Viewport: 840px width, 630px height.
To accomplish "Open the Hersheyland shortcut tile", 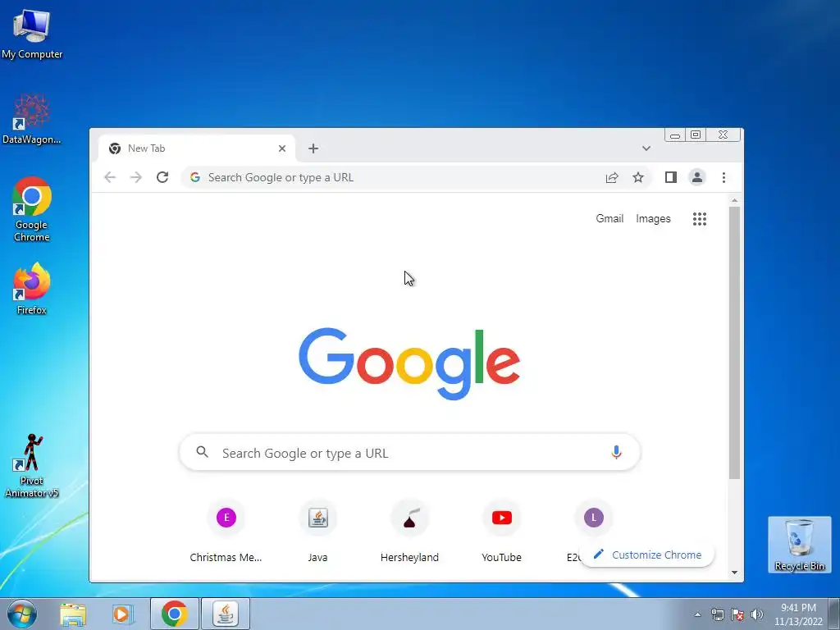I will click(x=410, y=532).
